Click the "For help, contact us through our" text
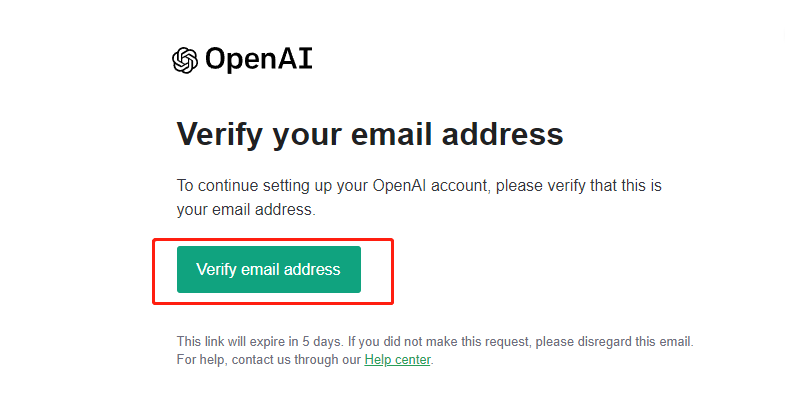The width and height of the screenshot is (785, 404). (x=268, y=359)
